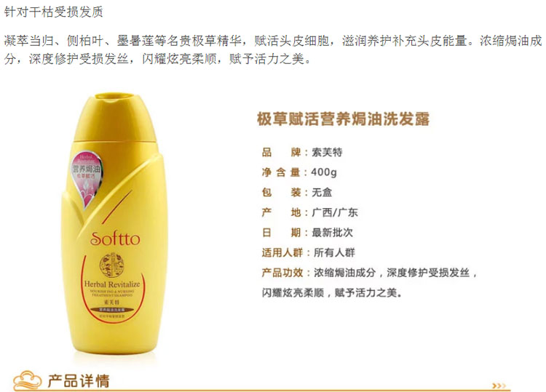Click the round herbal emblem on the bottle
The height and width of the screenshot is (392, 546).
(111, 265)
